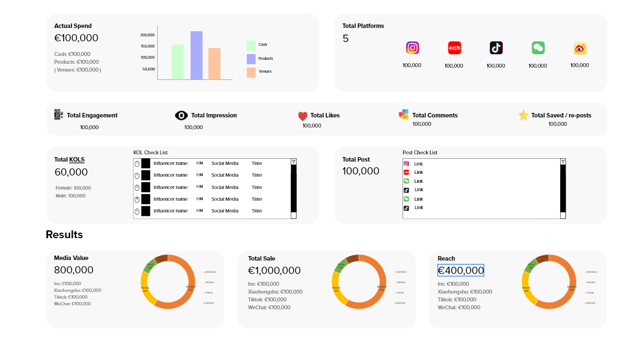644x345 pixels.
Task: Select the Reach €400,000 value field
Action: pyautogui.click(x=461, y=271)
